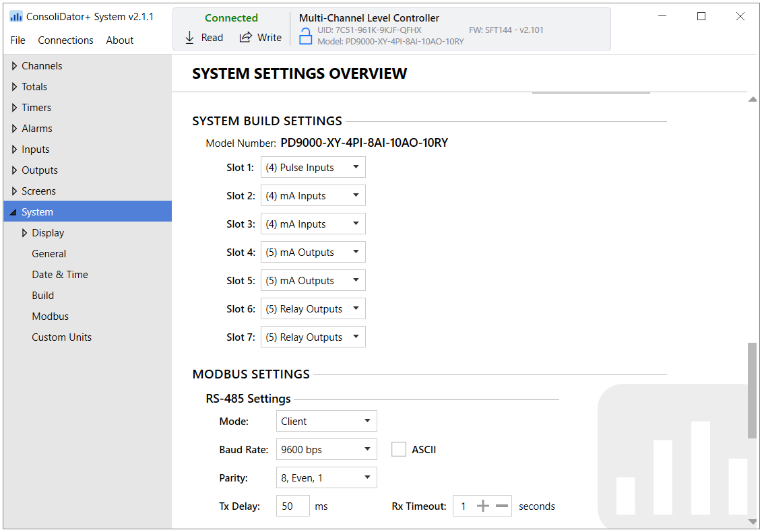Enable the ASCII checkbox
The width and height of the screenshot is (762, 532).
point(398,449)
